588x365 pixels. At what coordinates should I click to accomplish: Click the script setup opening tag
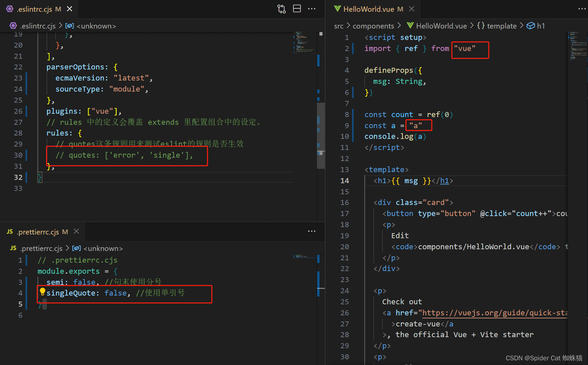(x=395, y=38)
